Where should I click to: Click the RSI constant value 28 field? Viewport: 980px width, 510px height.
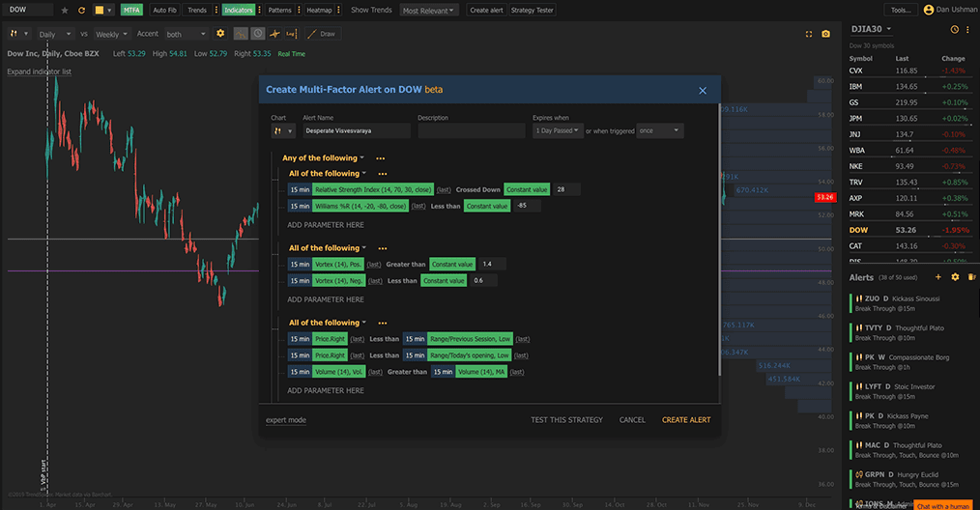(567, 189)
